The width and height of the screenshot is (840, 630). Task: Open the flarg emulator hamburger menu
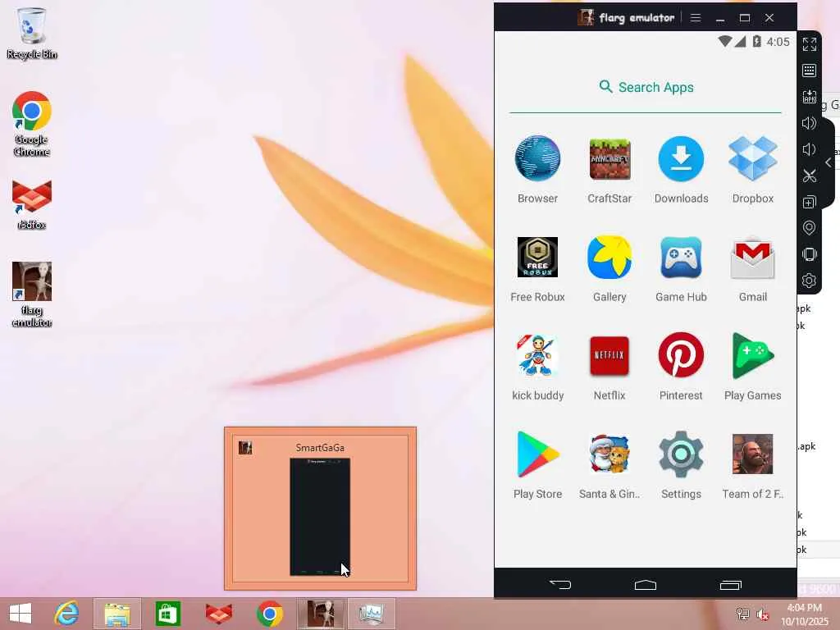pyautogui.click(x=696, y=18)
